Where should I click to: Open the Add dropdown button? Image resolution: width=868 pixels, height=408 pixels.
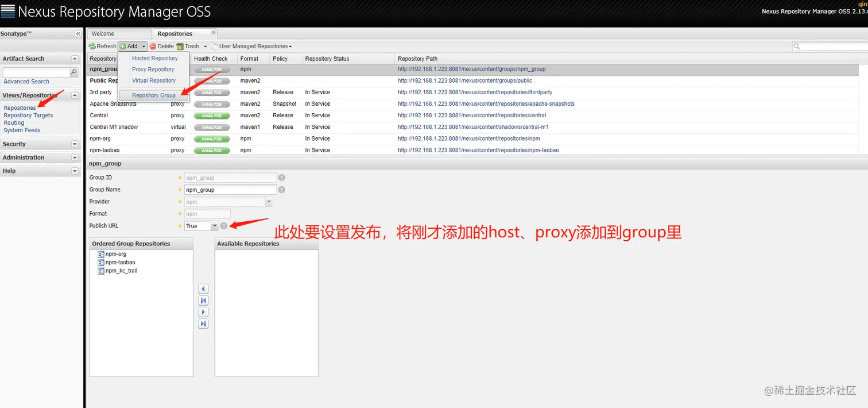[x=133, y=47]
